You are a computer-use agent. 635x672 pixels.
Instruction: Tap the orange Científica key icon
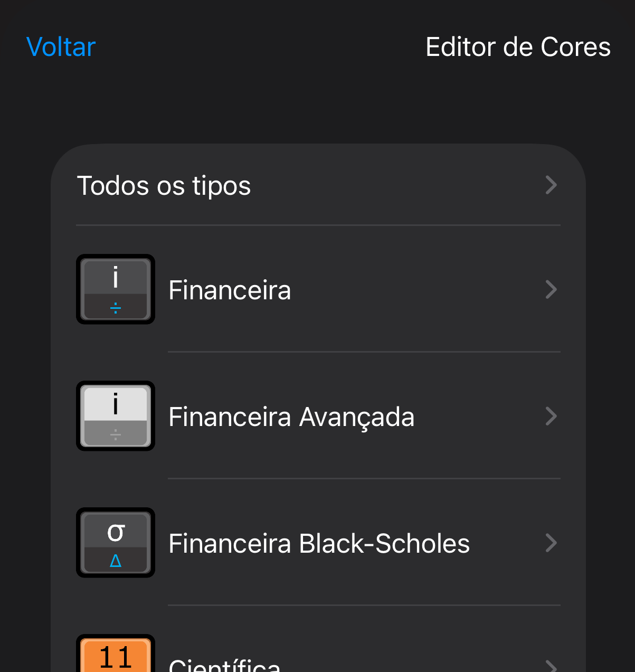(116, 655)
